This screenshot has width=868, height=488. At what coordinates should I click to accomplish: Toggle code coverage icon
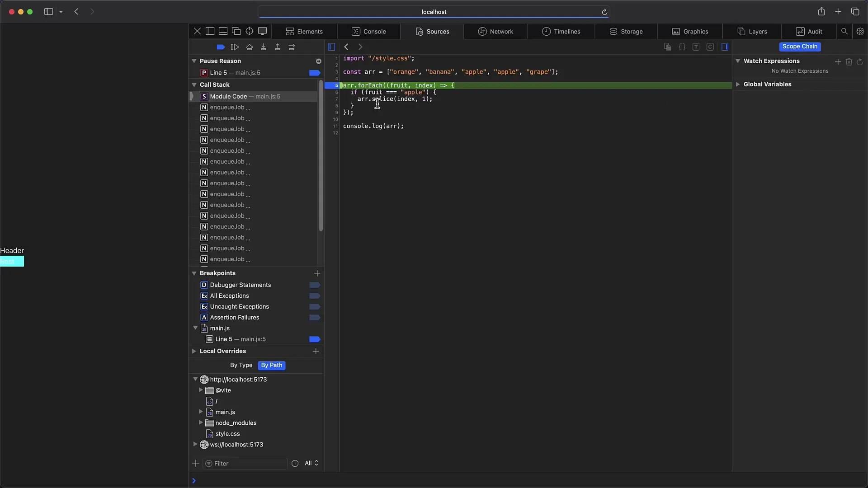[x=710, y=47]
